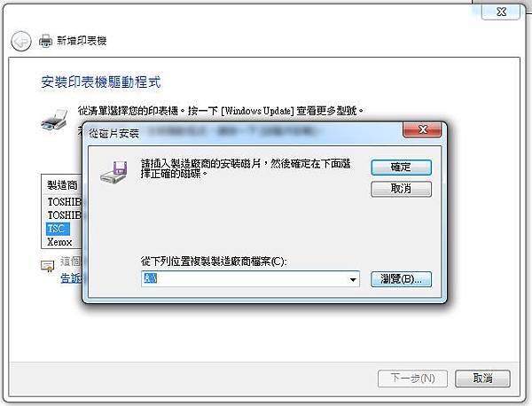Viewport: 532px width, 406px height.
Task: Click the 製造商 column header
Action: pos(62,185)
